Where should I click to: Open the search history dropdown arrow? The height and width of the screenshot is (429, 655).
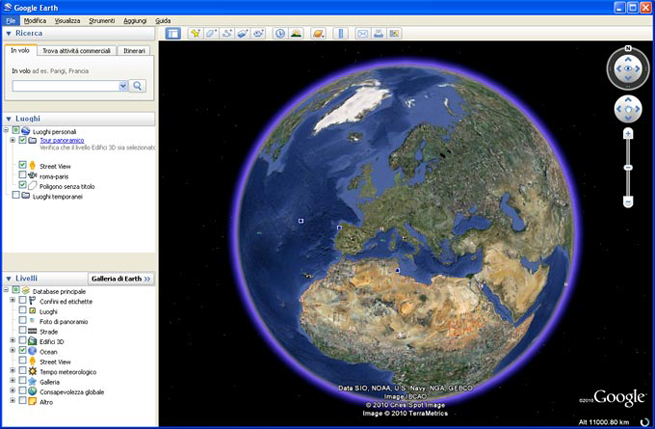[123, 86]
